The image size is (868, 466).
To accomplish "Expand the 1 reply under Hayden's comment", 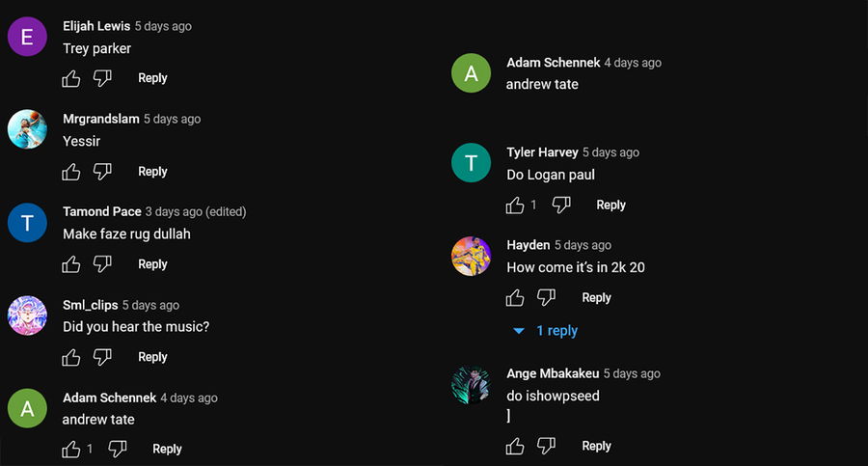I will [x=546, y=331].
